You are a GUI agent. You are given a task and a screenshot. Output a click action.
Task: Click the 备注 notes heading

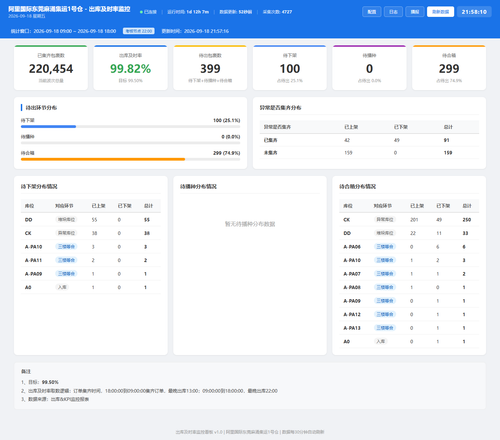(26, 371)
